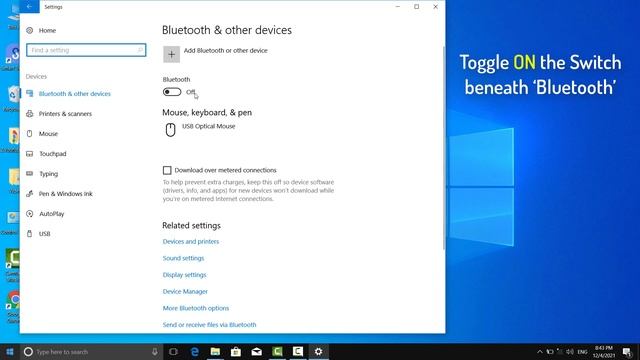Open AutoPlay settings page
The height and width of the screenshot is (360, 640).
tap(51, 213)
